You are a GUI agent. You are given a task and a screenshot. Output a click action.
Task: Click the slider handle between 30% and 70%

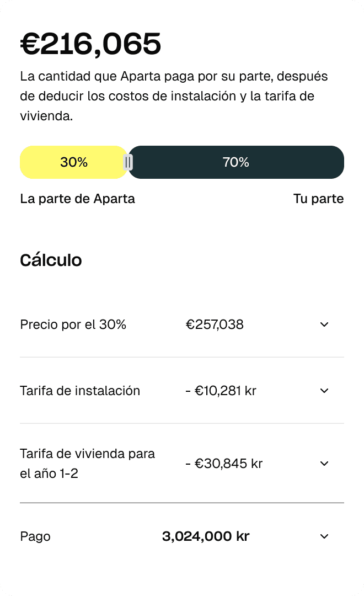pos(128,162)
